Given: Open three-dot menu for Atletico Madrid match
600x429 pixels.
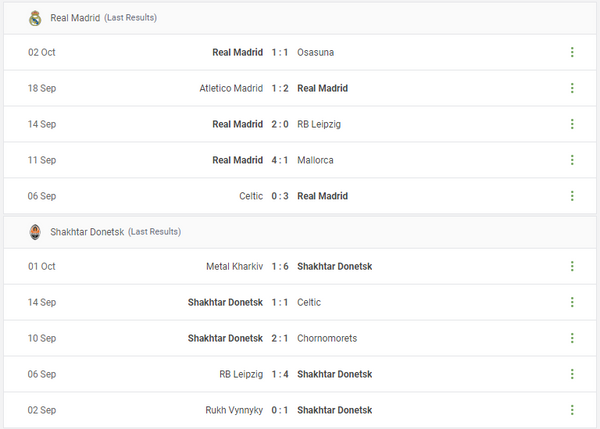Looking at the screenshot, I should [x=572, y=88].
